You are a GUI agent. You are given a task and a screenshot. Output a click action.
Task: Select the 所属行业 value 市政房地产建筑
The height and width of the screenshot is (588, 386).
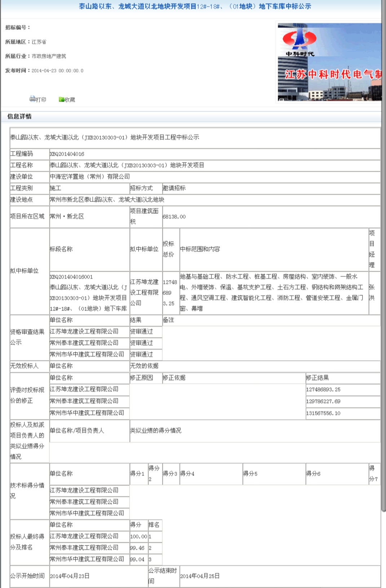49,56
